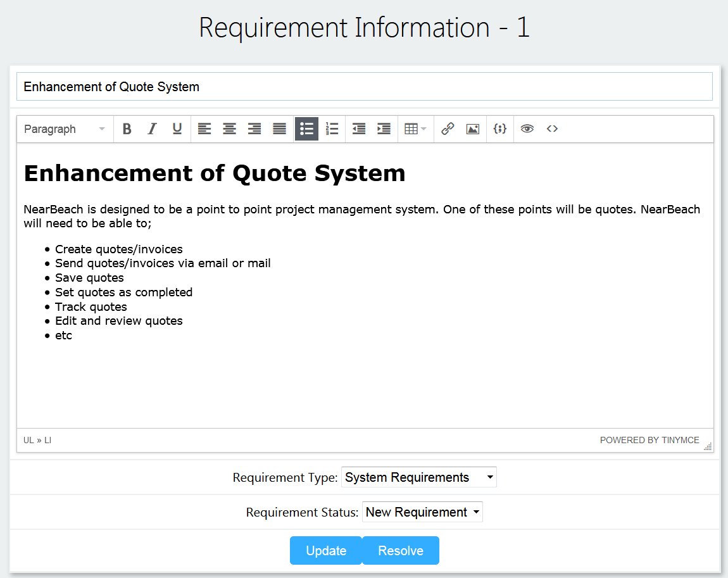
Task: Open the Requirement Status dropdown
Action: (422, 512)
